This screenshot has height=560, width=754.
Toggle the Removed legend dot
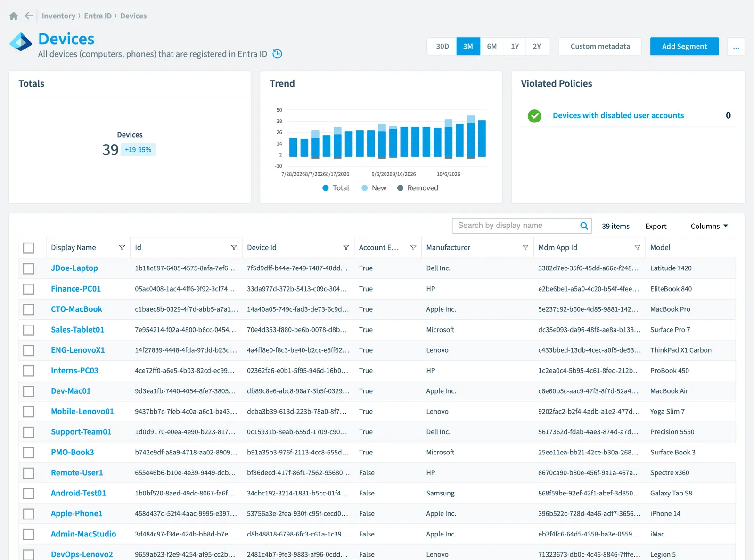[x=401, y=188]
